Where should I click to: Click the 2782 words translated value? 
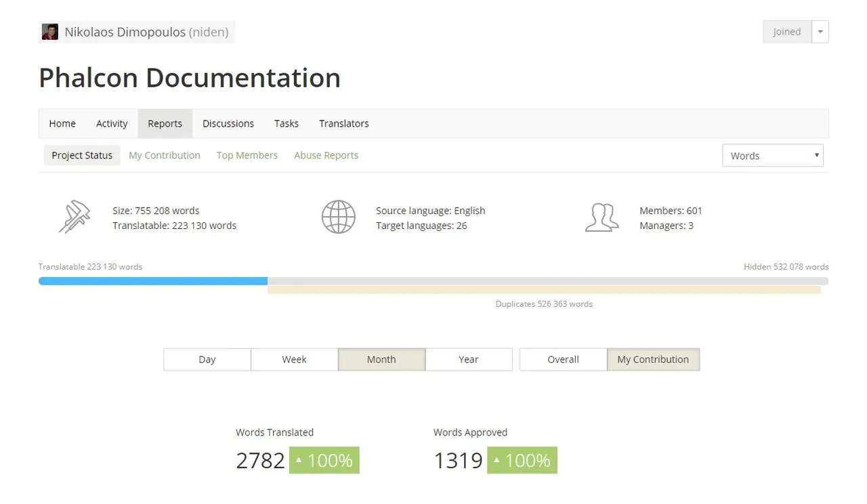pyautogui.click(x=260, y=461)
